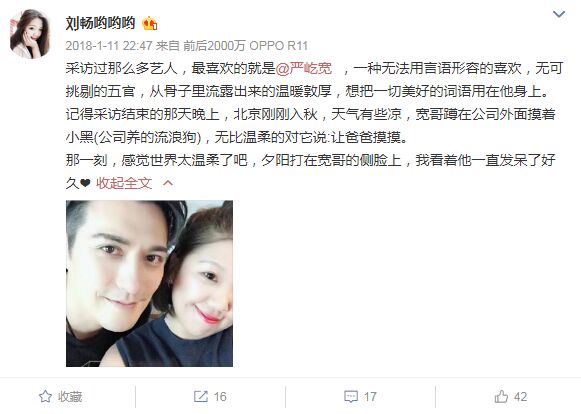Open 刘畅哟哟哟 profile name link

pyautogui.click(x=100, y=23)
